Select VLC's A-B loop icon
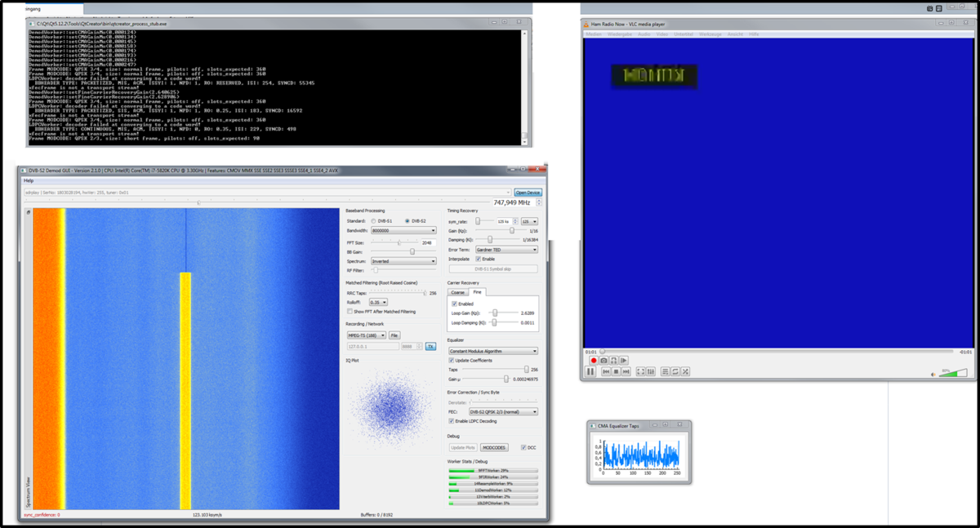980x528 pixels. pos(613,360)
